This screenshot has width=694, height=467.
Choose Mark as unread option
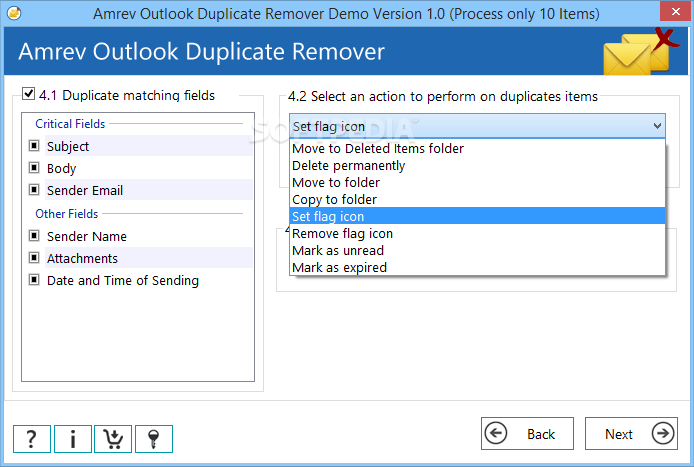[478, 251]
